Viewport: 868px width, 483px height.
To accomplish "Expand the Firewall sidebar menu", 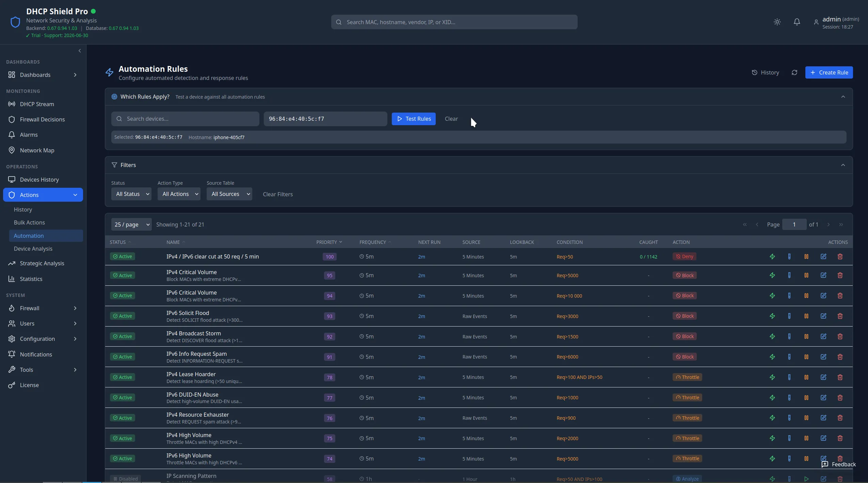I will click(43, 308).
